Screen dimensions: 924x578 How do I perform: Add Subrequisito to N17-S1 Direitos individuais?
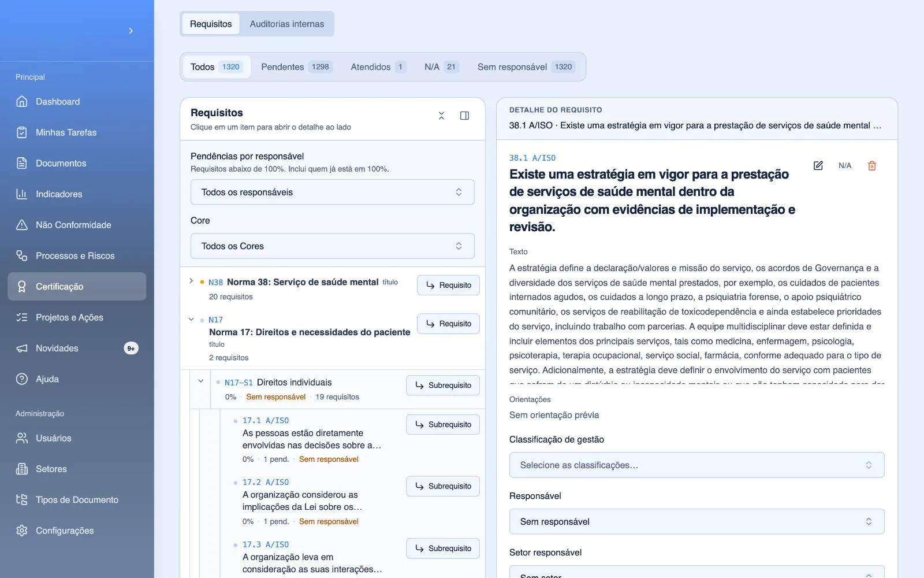click(443, 386)
